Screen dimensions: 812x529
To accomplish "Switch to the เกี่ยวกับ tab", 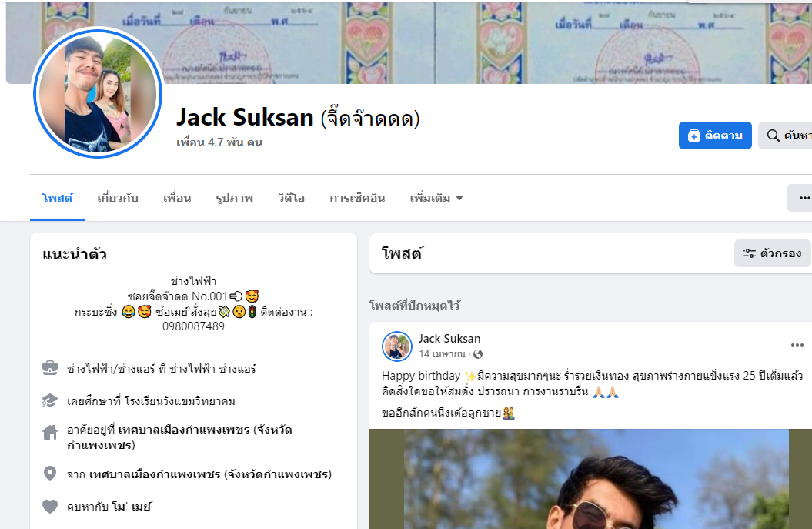I will click(118, 198).
